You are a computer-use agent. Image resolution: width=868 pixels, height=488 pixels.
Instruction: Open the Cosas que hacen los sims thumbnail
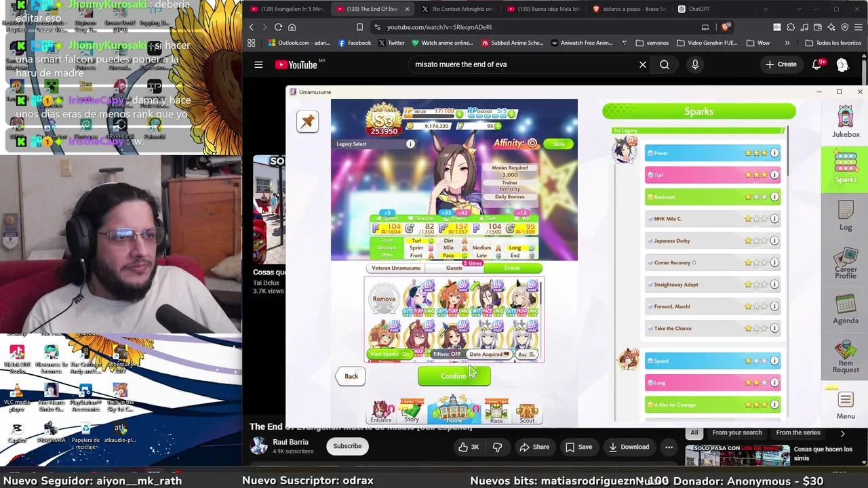(x=737, y=455)
